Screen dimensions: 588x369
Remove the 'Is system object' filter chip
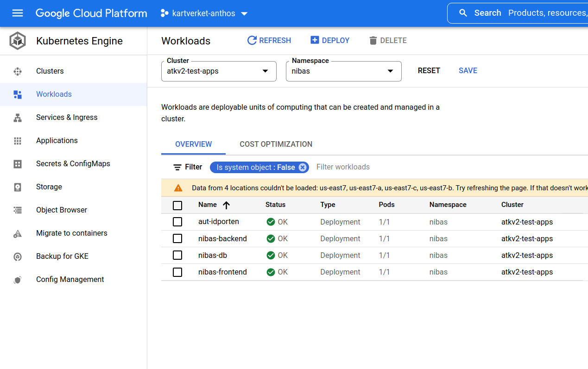303,167
